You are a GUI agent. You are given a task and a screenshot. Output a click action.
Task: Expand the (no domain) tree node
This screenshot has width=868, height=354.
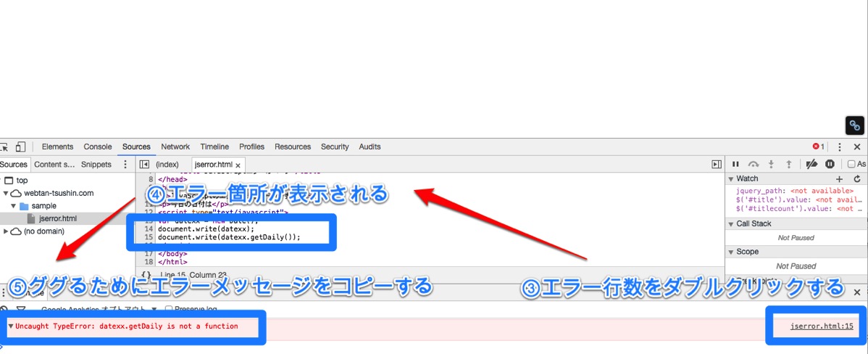pos(6,231)
